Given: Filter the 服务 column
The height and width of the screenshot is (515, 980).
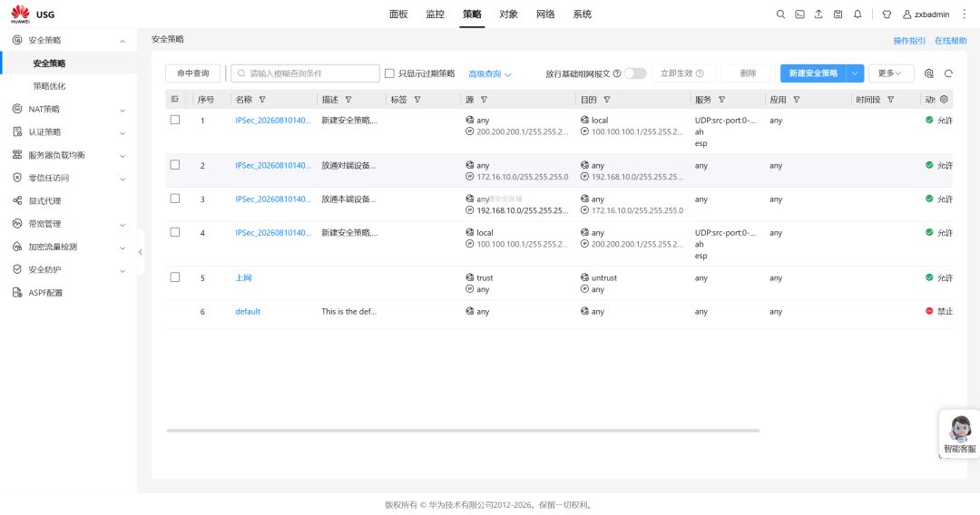Looking at the screenshot, I should 722,99.
